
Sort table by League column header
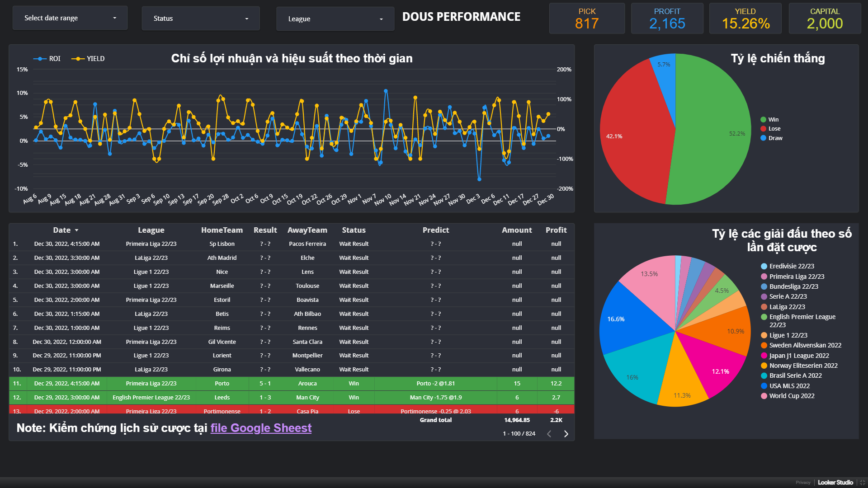[x=151, y=230]
